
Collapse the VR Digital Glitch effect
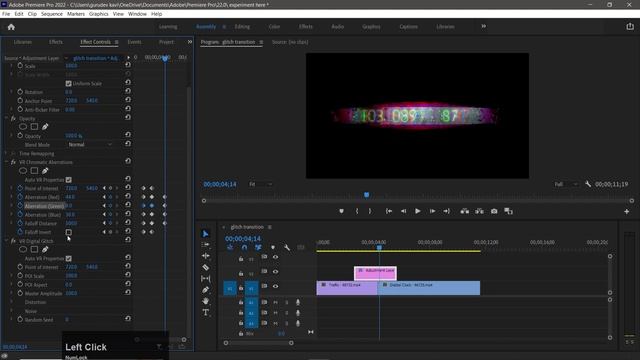click(x=7, y=241)
